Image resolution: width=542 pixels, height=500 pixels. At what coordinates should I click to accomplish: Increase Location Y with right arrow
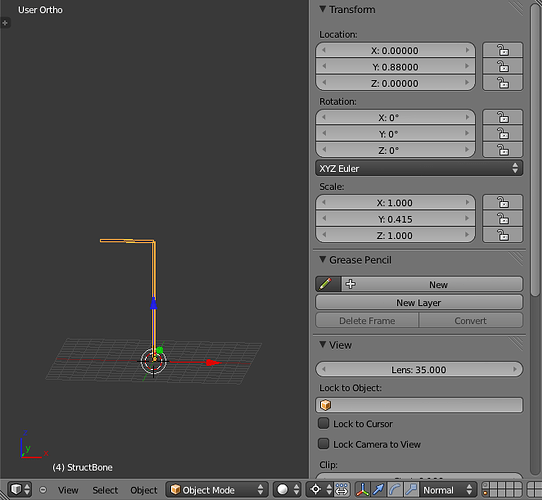(x=467, y=66)
